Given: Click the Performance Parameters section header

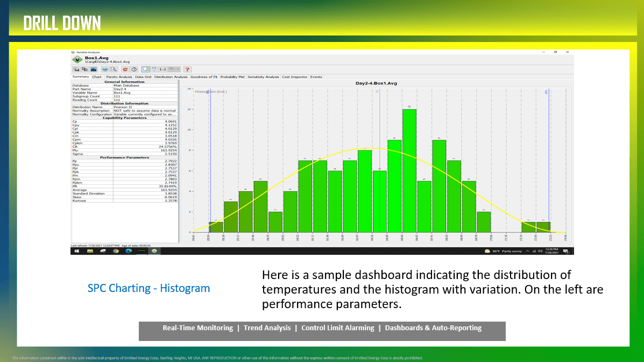Looking at the screenshot, I should coord(124,157).
